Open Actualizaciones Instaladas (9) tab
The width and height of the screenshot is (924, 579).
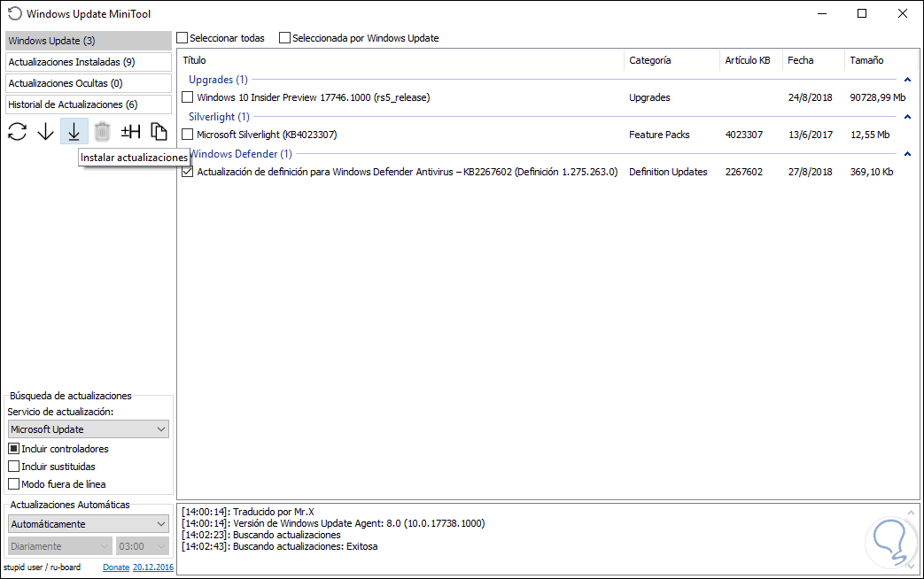point(89,62)
